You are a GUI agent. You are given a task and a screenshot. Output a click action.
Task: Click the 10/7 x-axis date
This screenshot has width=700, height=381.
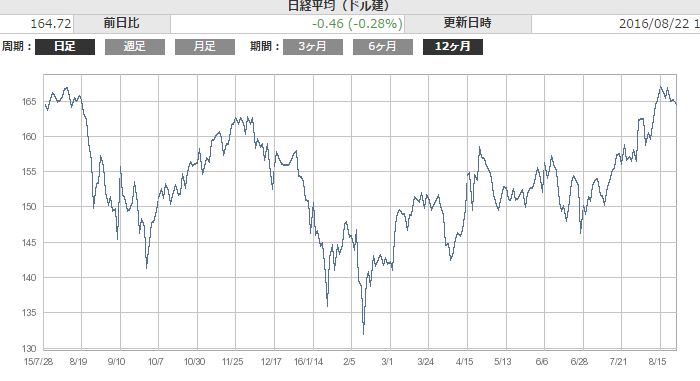[x=156, y=362]
